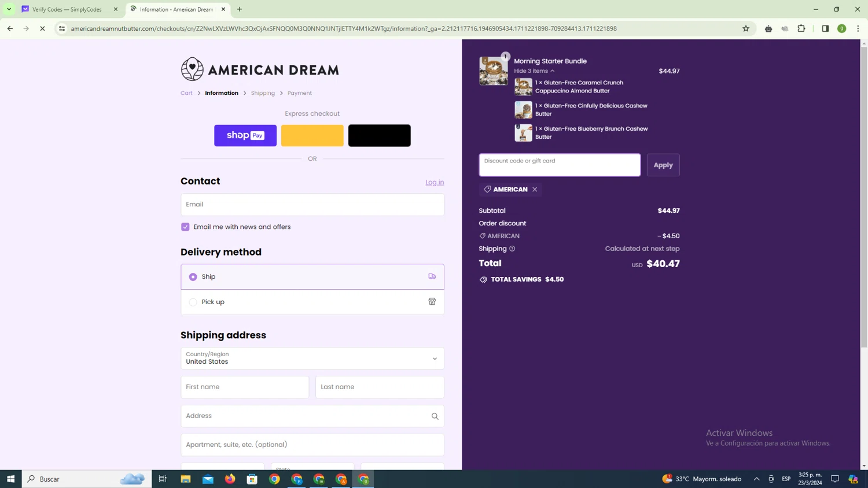The height and width of the screenshot is (488, 868).
Task: Launch Firefox from the taskbar
Action: 230,479
